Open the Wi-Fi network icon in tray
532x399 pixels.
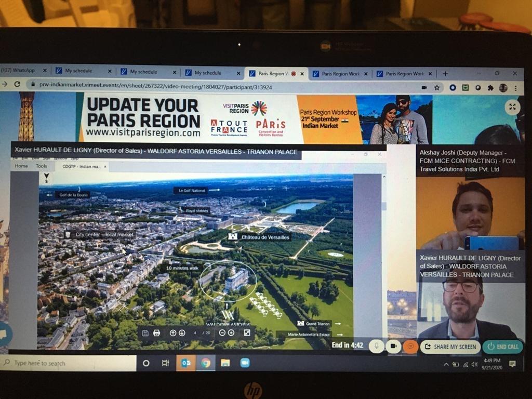(465, 364)
